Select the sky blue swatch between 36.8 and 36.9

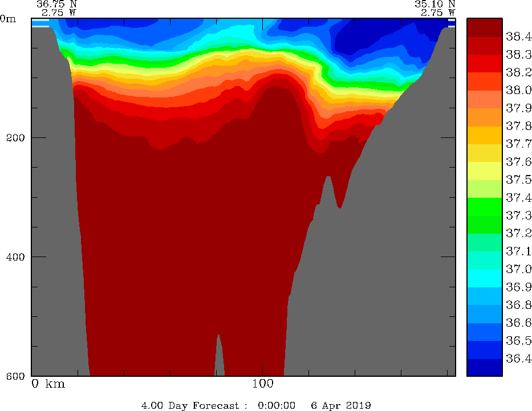(485, 296)
